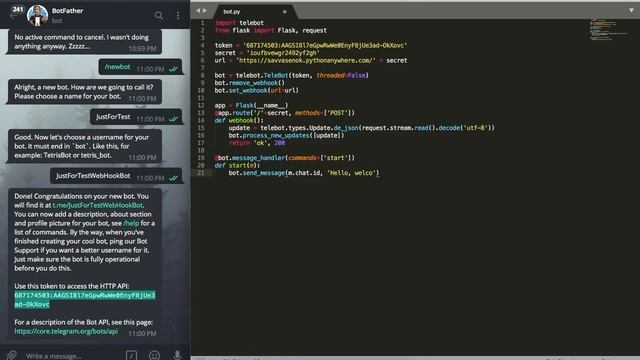Select the highlighted bot token text
Screen dimensions: 640x360
pos(85,300)
